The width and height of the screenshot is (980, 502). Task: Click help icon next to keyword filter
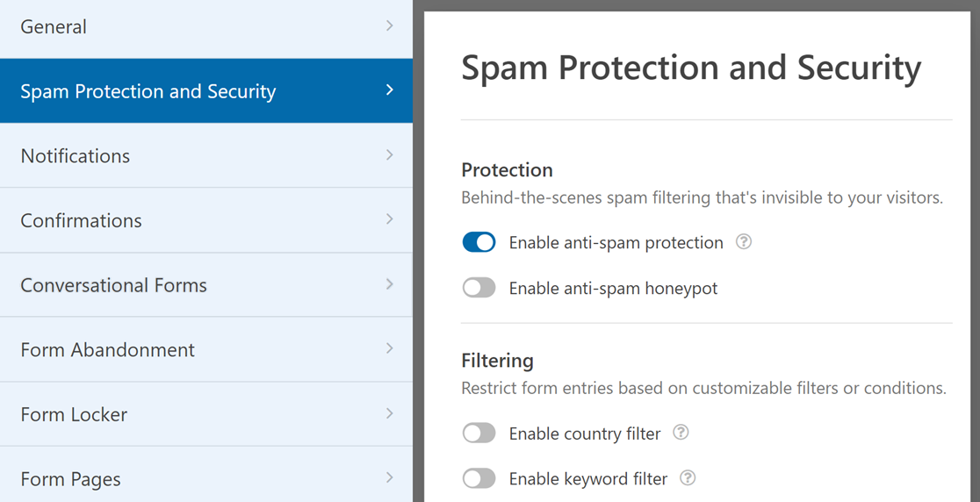point(688,478)
